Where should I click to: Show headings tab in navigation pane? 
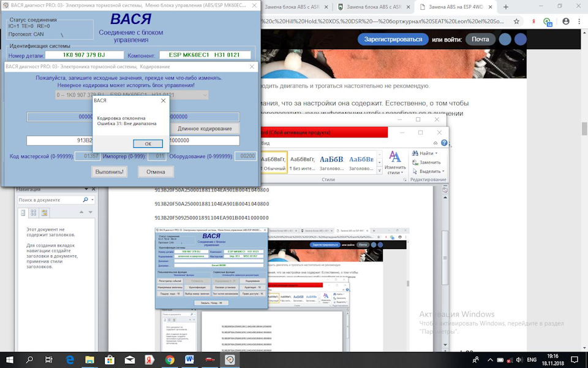(x=23, y=213)
